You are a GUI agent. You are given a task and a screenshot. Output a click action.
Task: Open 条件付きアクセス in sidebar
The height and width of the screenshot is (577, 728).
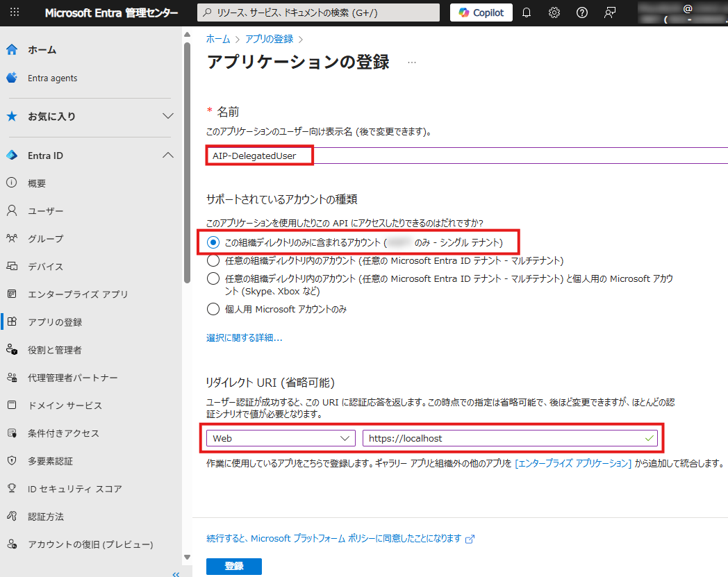click(64, 433)
